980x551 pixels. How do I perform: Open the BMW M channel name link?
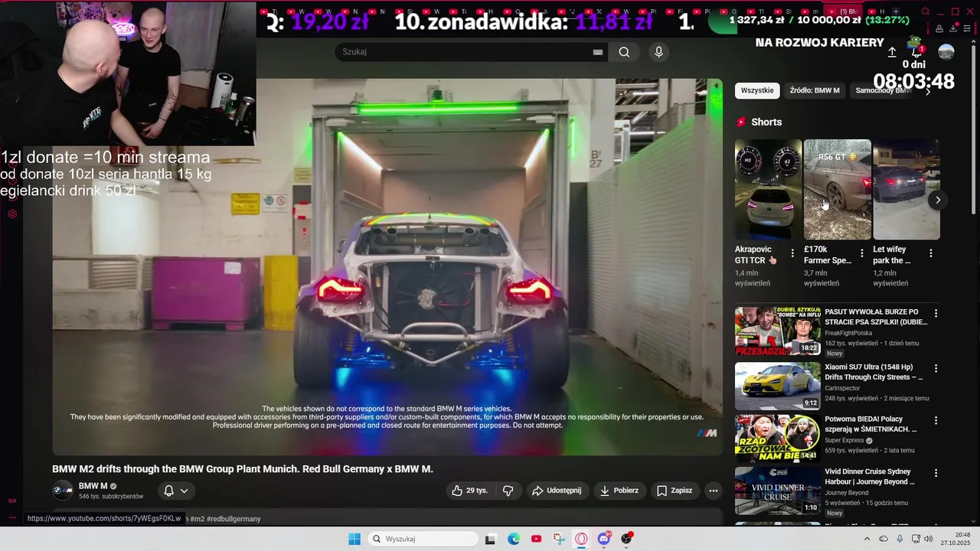[93, 486]
